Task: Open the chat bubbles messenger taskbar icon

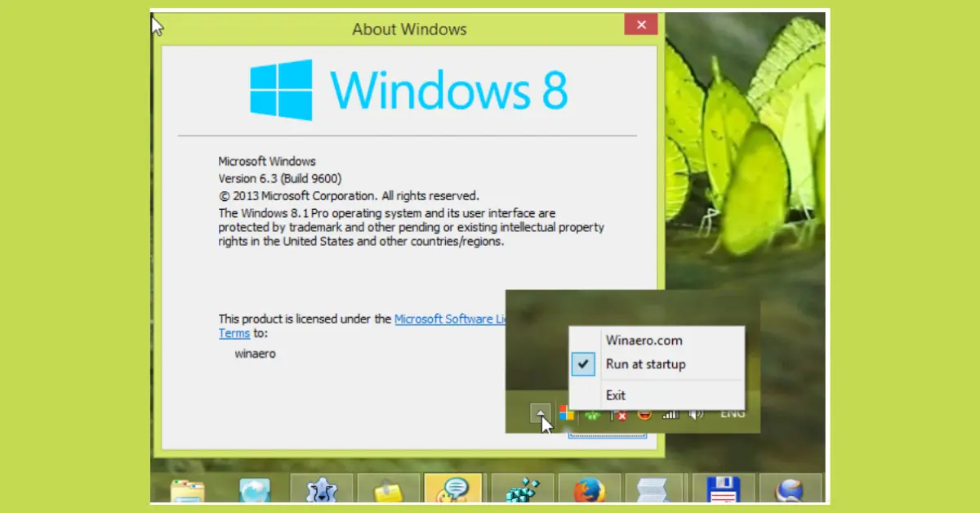Action: click(x=455, y=488)
